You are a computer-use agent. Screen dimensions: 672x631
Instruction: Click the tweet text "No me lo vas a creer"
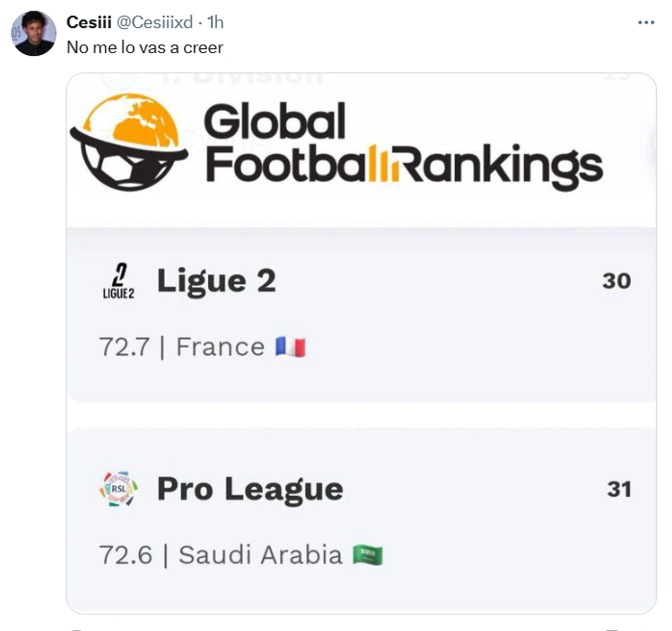[145, 47]
